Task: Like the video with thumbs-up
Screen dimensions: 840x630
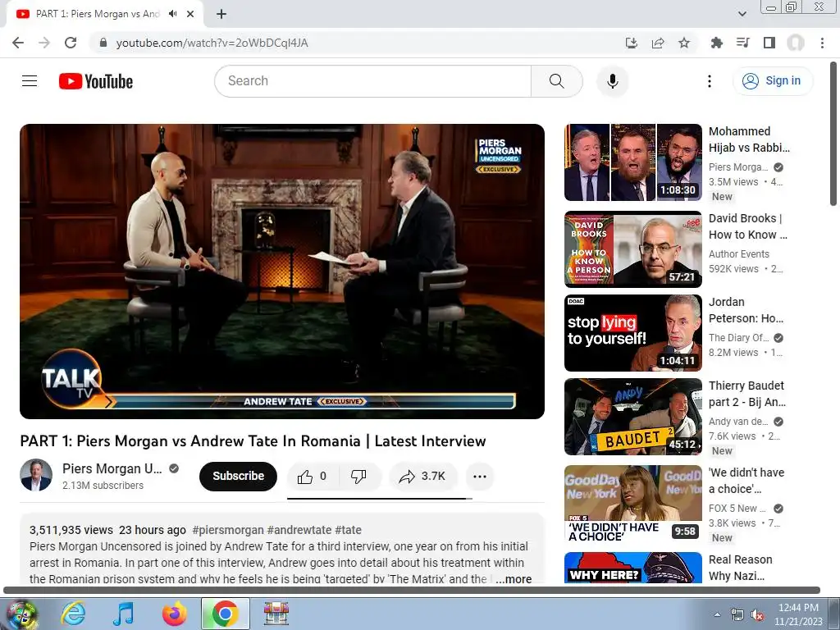Action: [311, 477]
